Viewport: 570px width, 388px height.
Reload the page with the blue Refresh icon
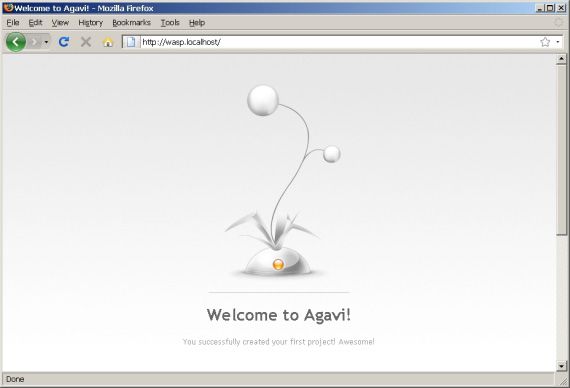(64, 42)
